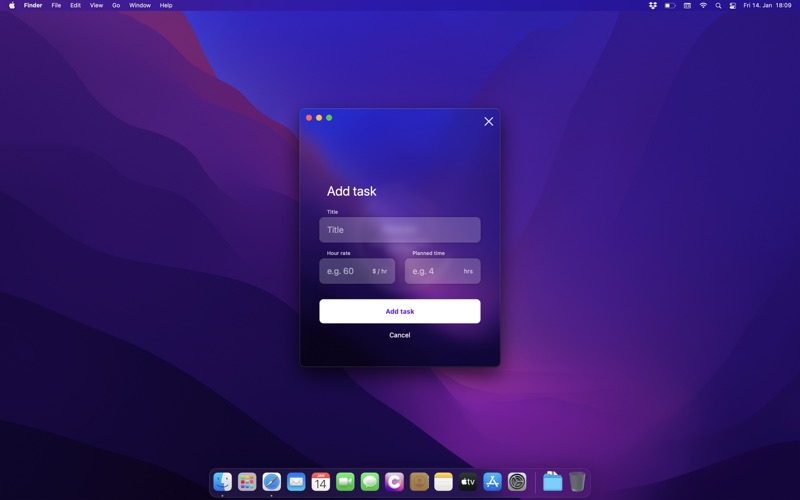Open Messages from the Dock

[369, 482]
